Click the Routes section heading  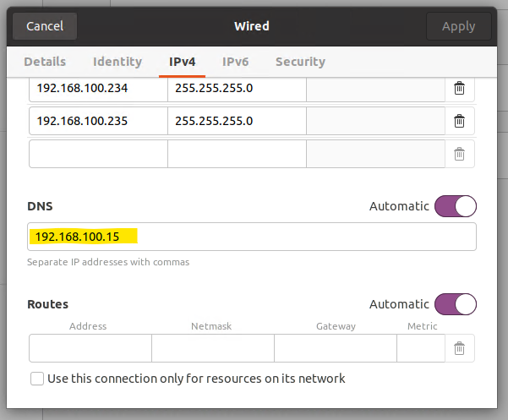(x=47, y=304)
